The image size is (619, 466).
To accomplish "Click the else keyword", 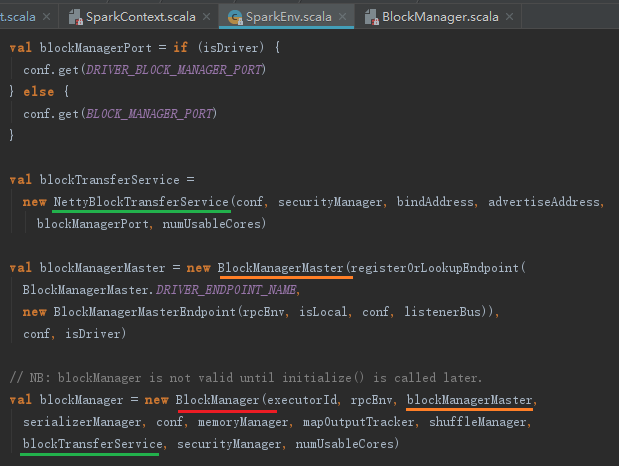I will 38,92.
